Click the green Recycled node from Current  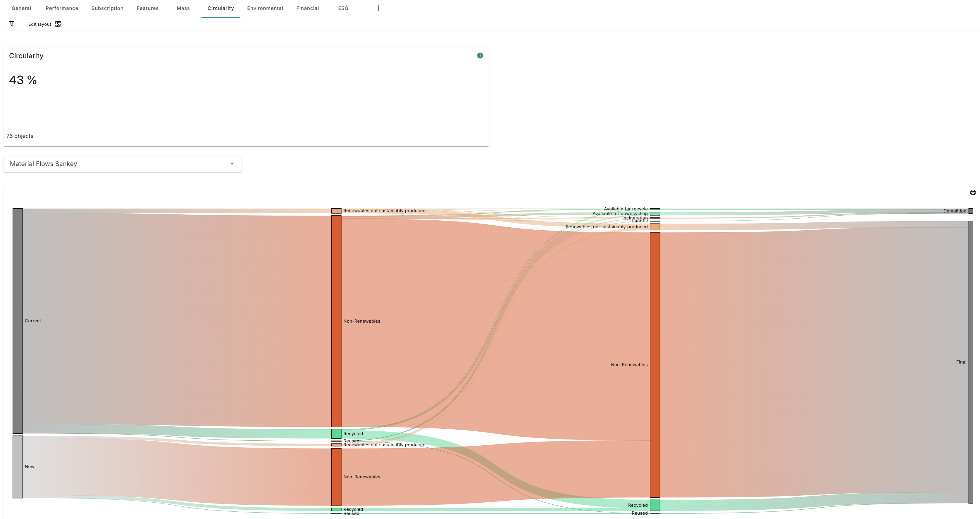336,434
